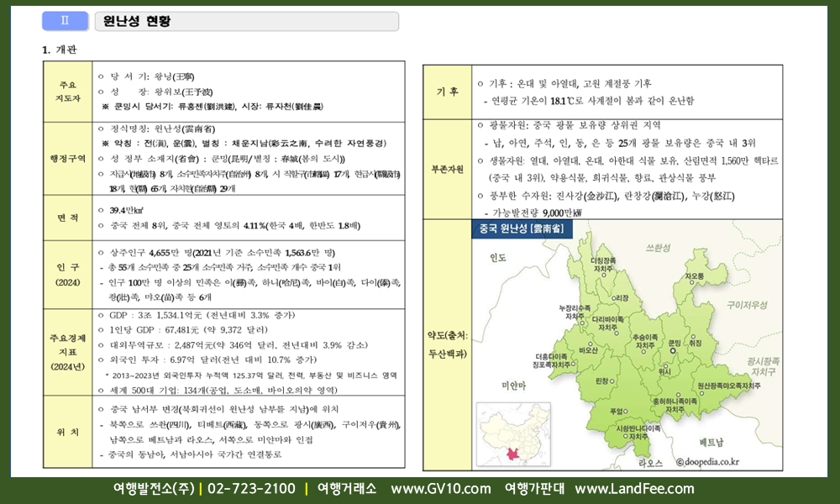Select the '위 치' row header
The height and width of the screenshot is (504, 840).
pyautogui.click(x=68, y=432)
